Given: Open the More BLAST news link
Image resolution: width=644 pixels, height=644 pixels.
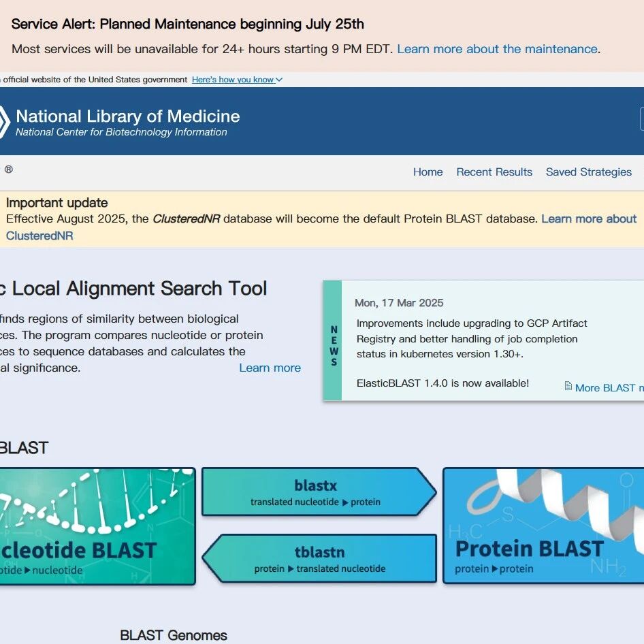Looking at the screenshot, I should click(x=608, y=387).
